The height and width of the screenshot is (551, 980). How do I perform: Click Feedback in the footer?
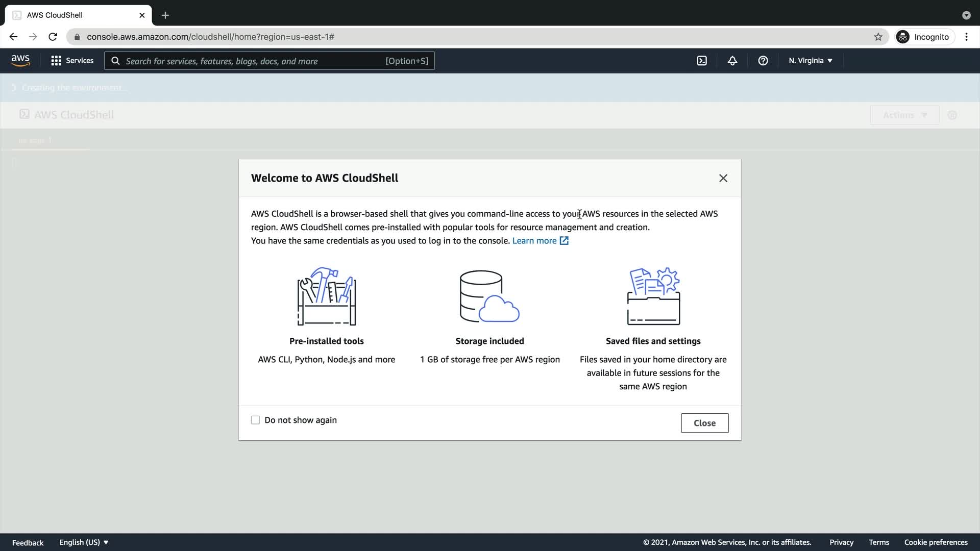click(x=28, y=543)
